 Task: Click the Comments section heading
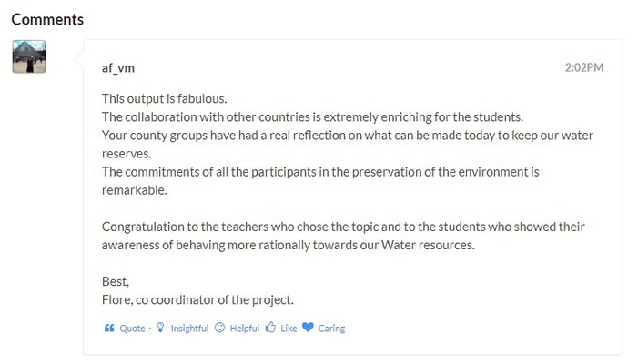(x=47, y=19)
